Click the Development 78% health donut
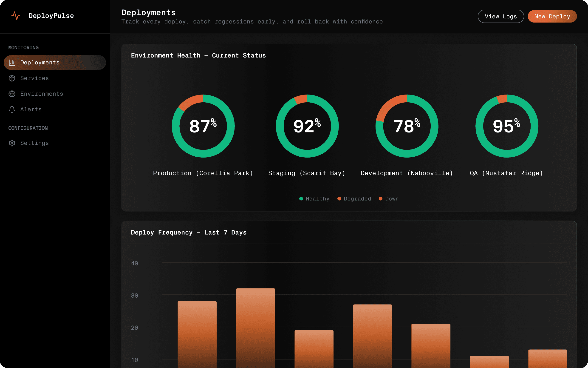Image resolution: width=588 pixels, height=368 pixels. [x=407, y=126]
